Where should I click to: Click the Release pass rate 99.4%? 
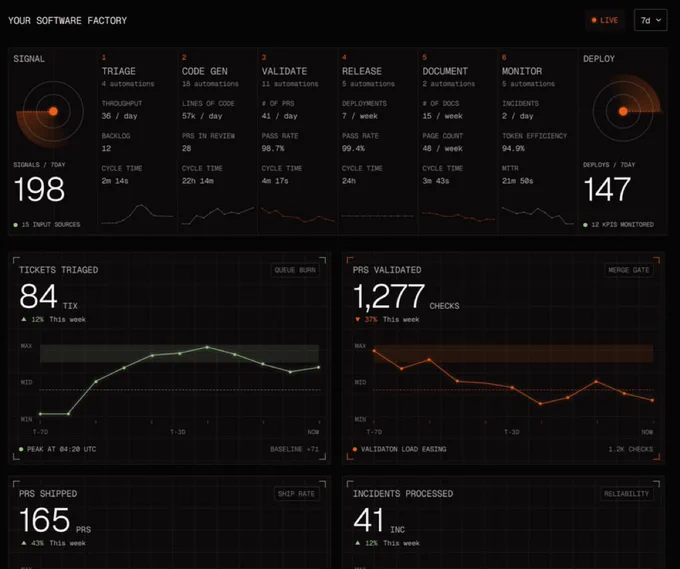(353, 148)
